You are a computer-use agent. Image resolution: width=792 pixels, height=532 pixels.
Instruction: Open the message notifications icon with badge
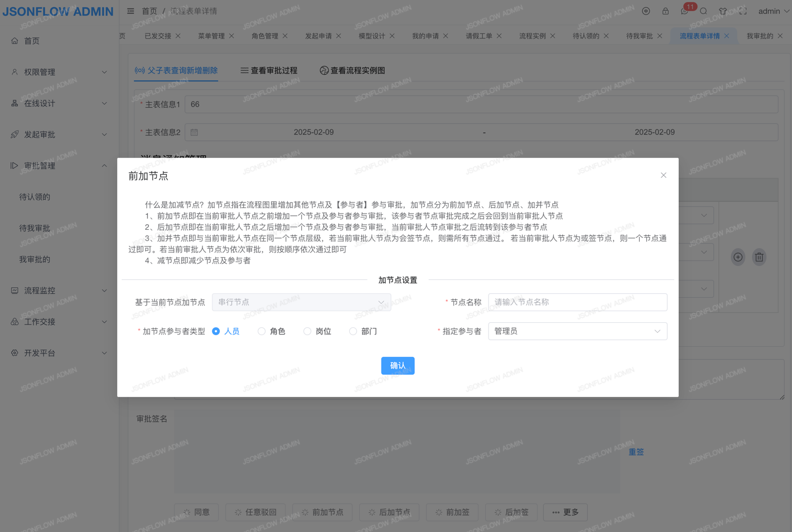[x=685, y=11]
